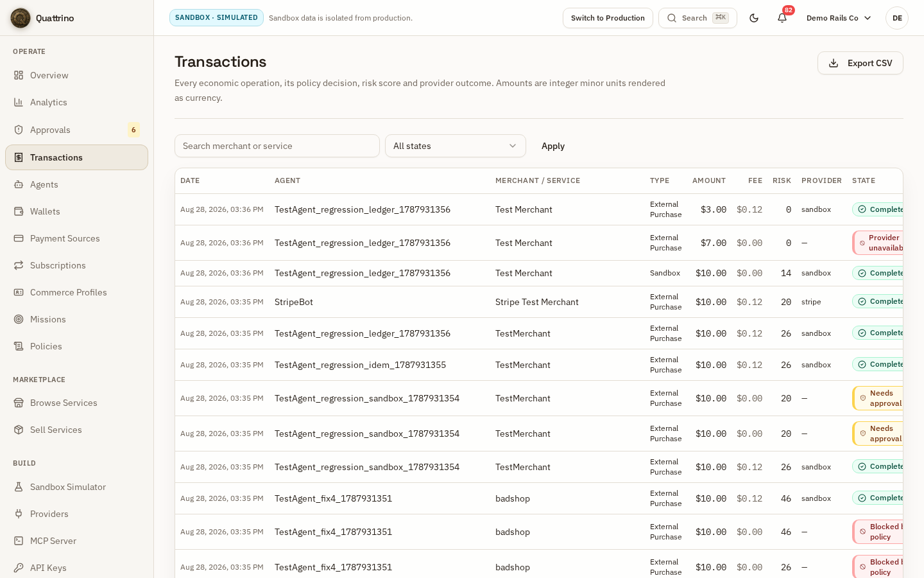Click the Export CSV button
The width and height of the screenshot is (924, 578).
(860, 63)
